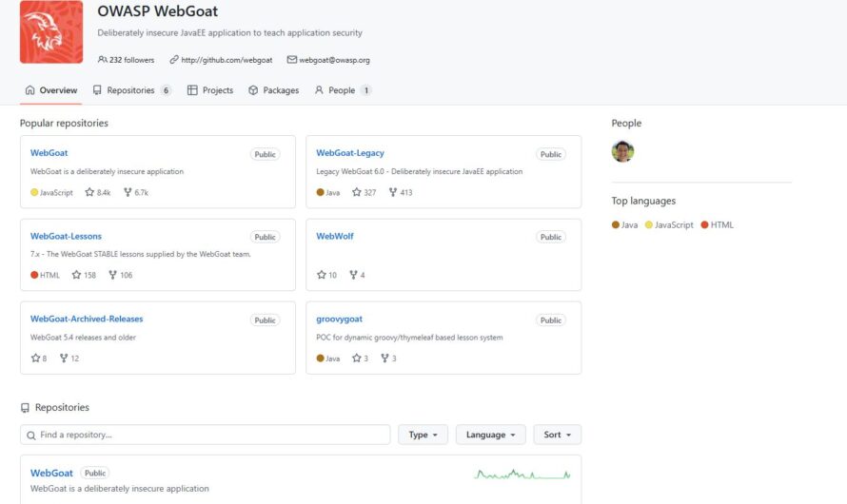Filter by JavaScript in Top languages
The image size is (847, 504).
[669, 225]
